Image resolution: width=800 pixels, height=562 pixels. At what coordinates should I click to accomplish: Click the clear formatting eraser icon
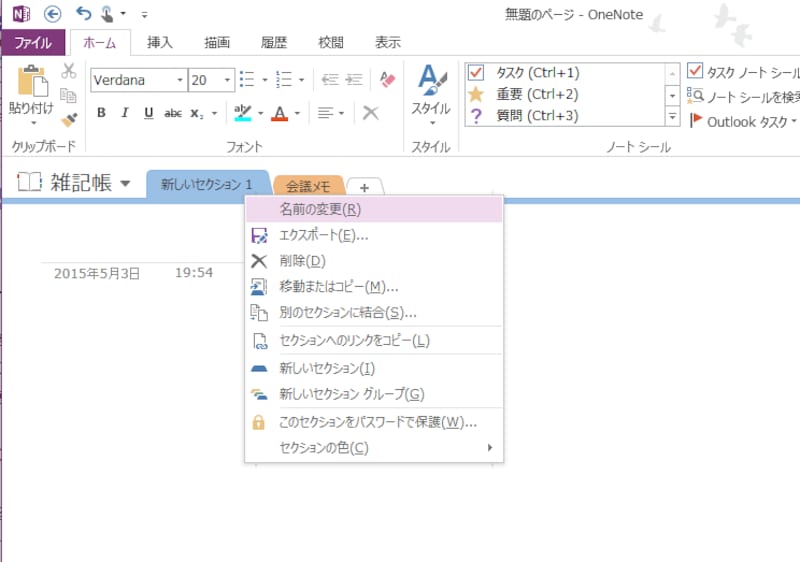click(x=387, y=79)
